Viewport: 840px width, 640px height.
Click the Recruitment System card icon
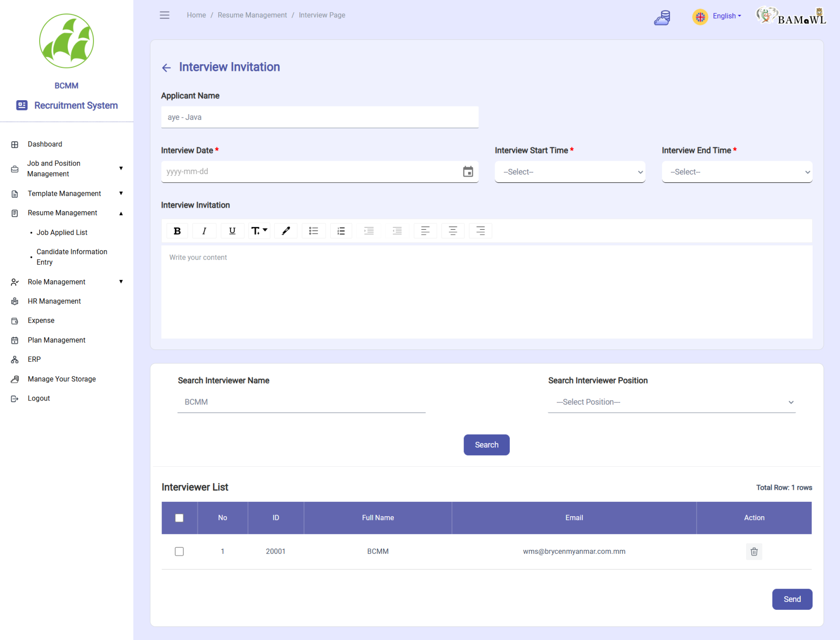click(22, 105)
